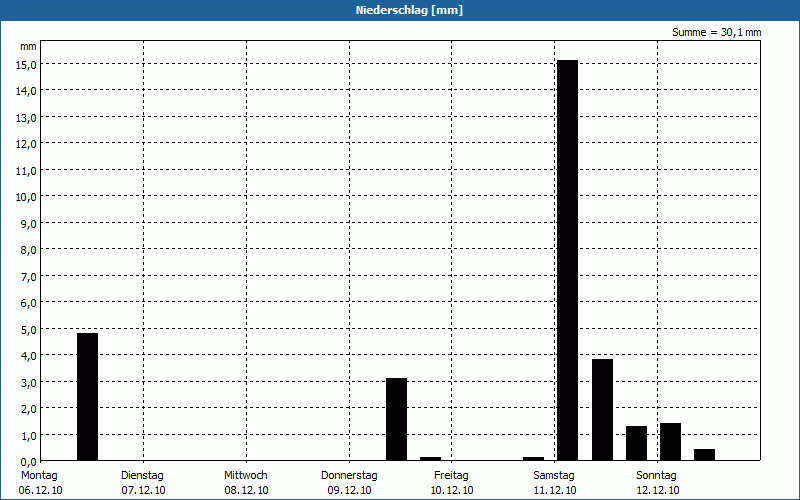800x500 pixels.
Task: Click the Donnerstag axis label
Action: [x=349, y=476]
